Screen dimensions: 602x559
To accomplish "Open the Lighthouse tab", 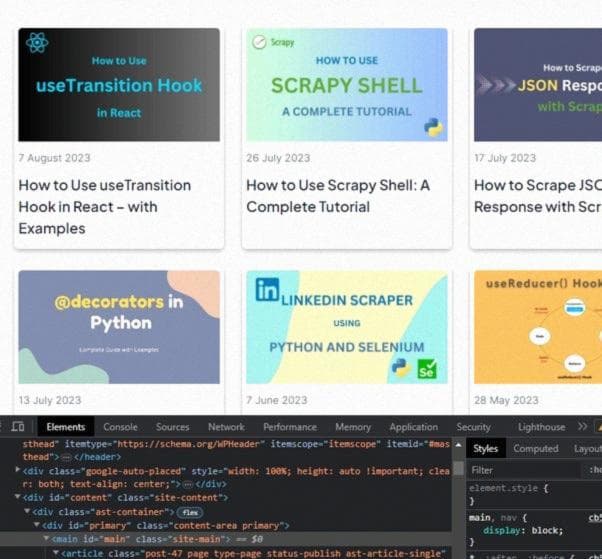I will click(541, 427).
